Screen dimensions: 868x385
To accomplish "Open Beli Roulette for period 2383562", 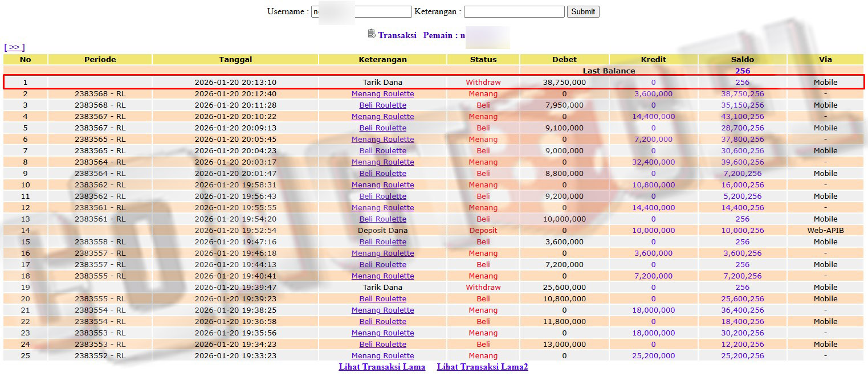I will coord(382,196).
